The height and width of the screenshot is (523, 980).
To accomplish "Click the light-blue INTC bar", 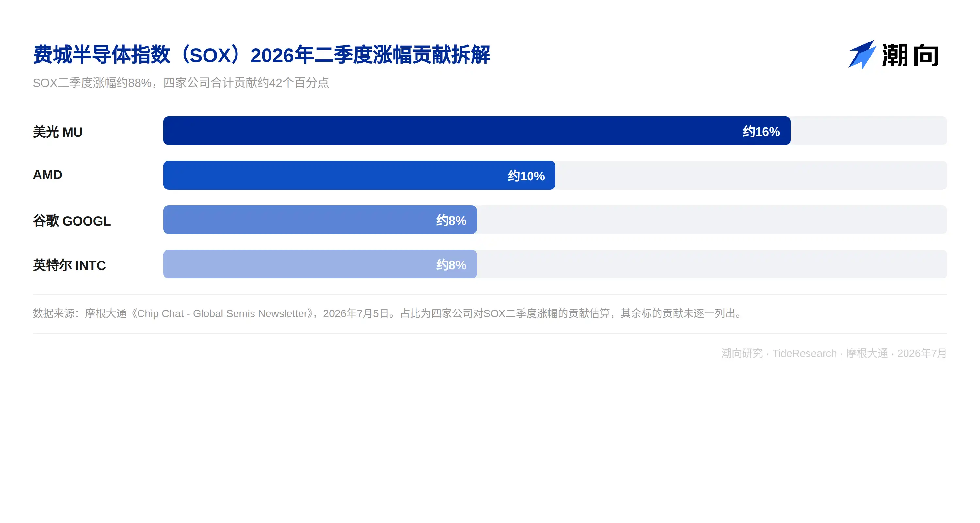I will pos(320,264).
